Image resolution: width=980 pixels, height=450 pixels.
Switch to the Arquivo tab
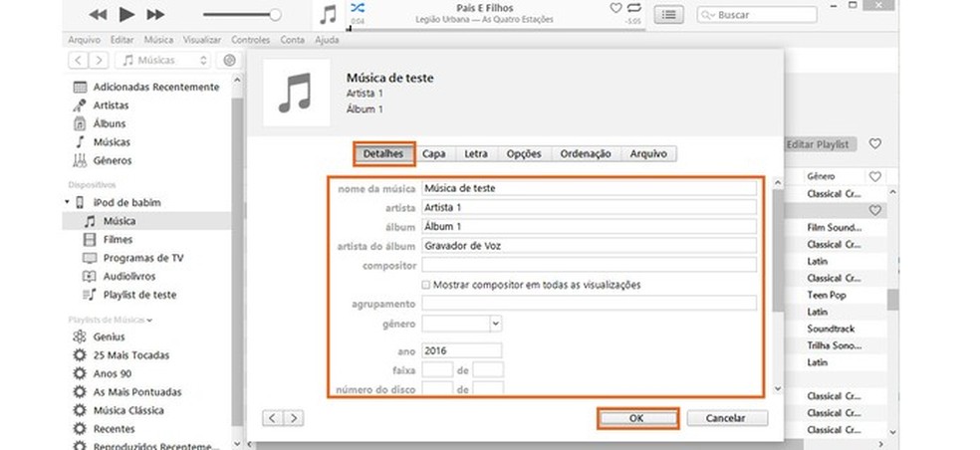pos(648,153)
